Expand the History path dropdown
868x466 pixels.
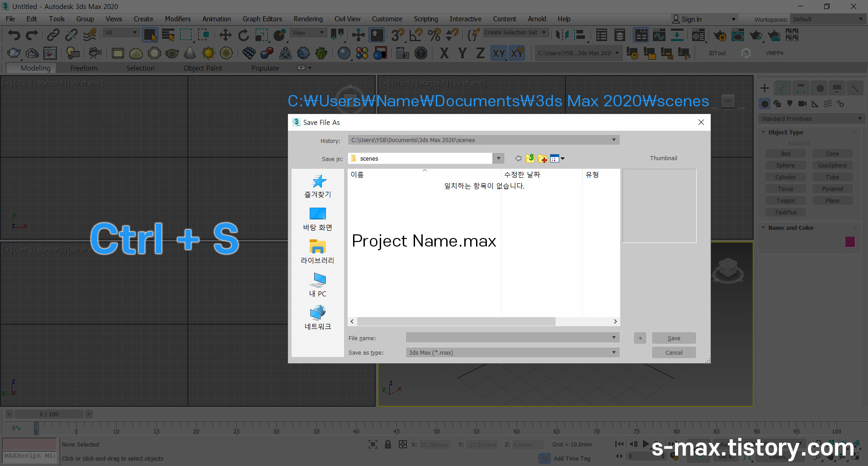click(613, 140)
